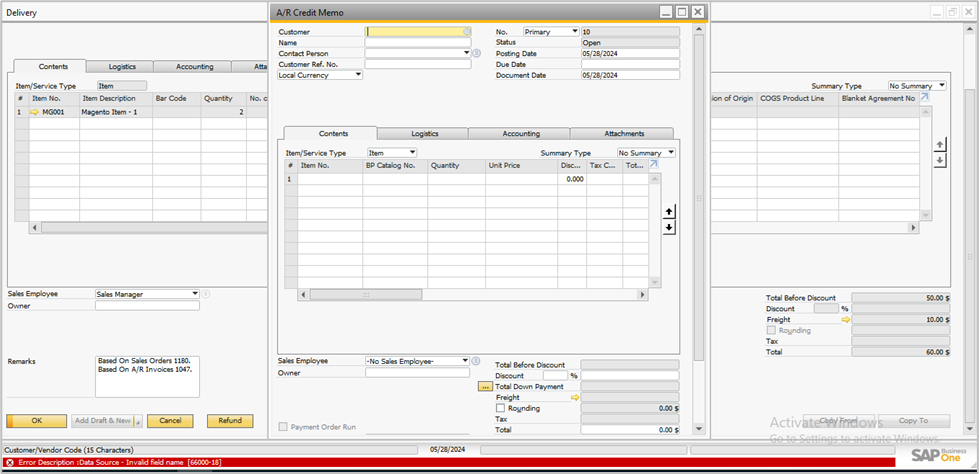Click the Total Down Payment ellipsis button

pyautogui.click(x=485, y=386)
